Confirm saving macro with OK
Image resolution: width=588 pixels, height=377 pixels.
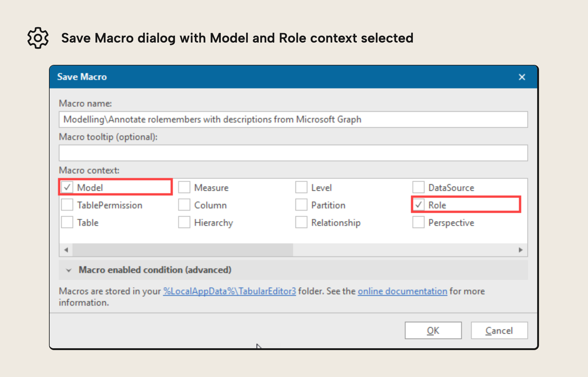(x=433, y=330)
